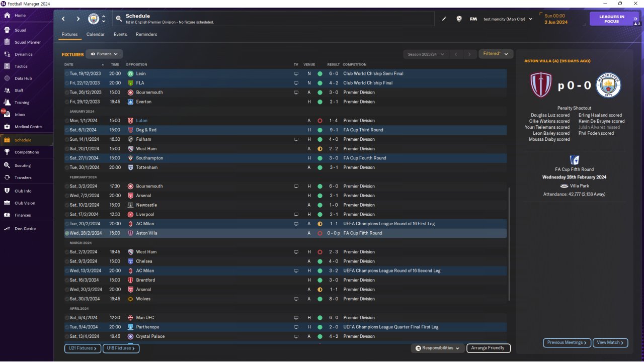
Task: Switch to the Events tab
Action: (120, 34)
